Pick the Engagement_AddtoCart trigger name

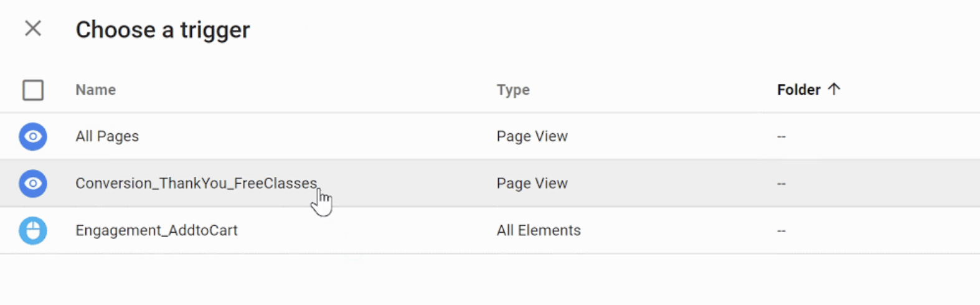156,231
